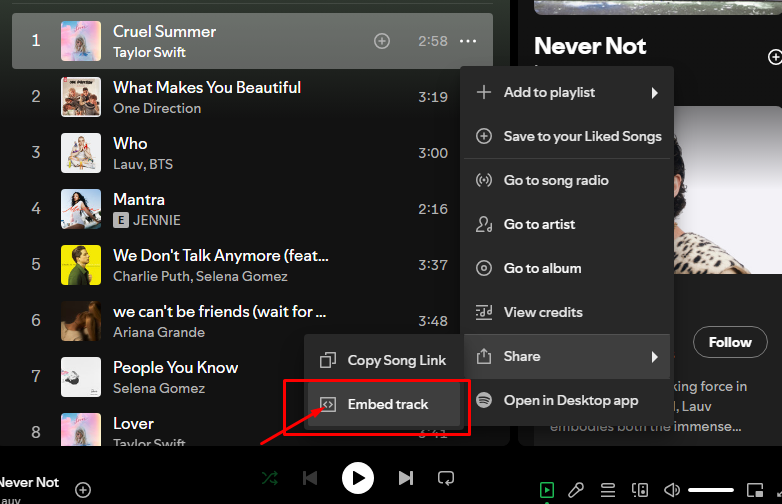The width and height of the screenshot is (782, 504).
Task: Open the Share menu entry
Action: click(567, 356)
